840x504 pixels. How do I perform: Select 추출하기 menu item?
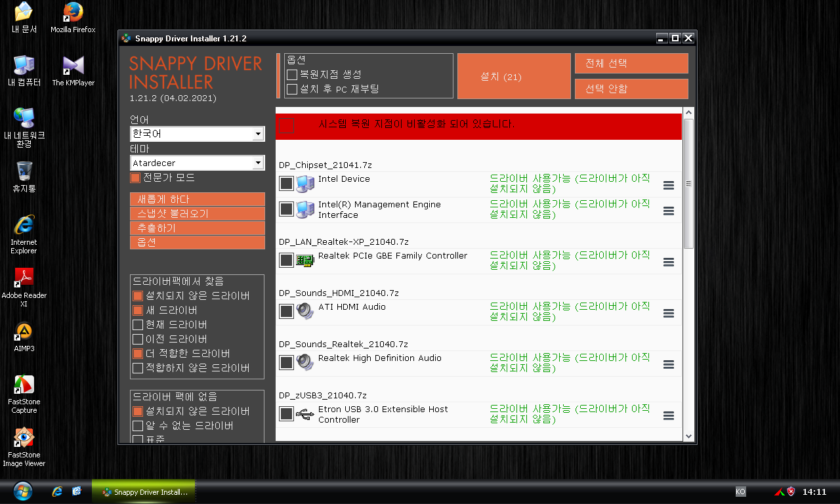tap(198, 228)
